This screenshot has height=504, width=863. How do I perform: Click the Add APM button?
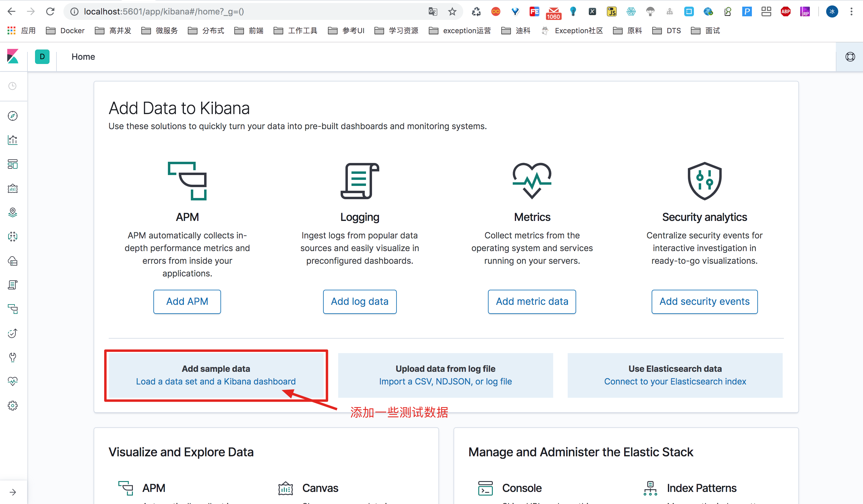point(187,301)
